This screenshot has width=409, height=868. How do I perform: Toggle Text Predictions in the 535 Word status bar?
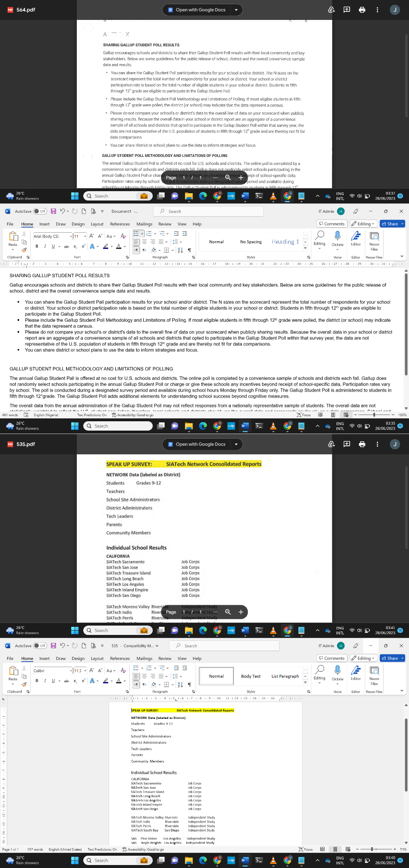point(102,849)
